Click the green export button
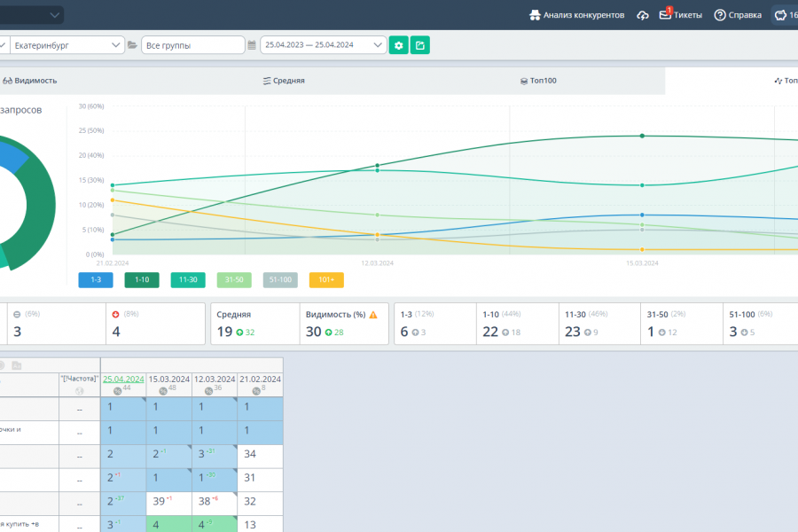Viewport: 798px width, 532px height. coord(420,45)
